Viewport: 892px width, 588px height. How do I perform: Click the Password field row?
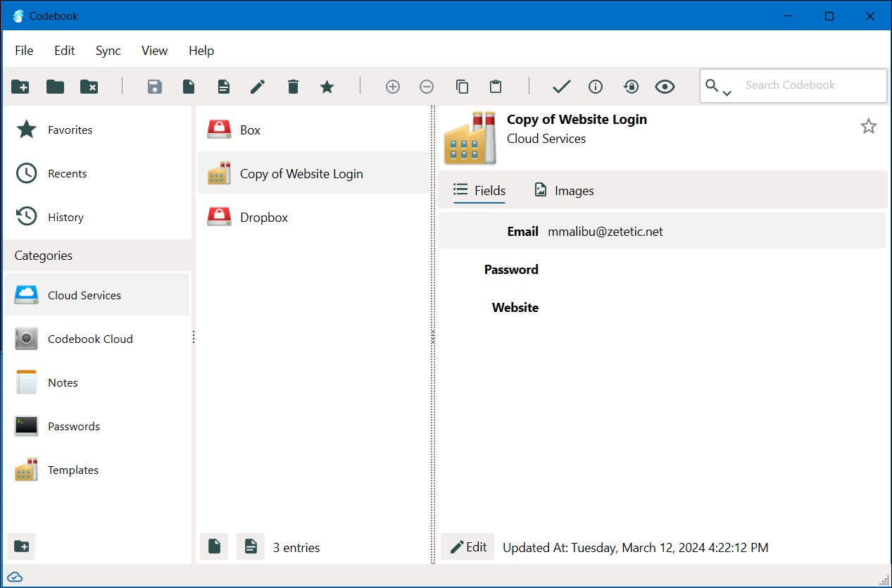tap(662, 270)
